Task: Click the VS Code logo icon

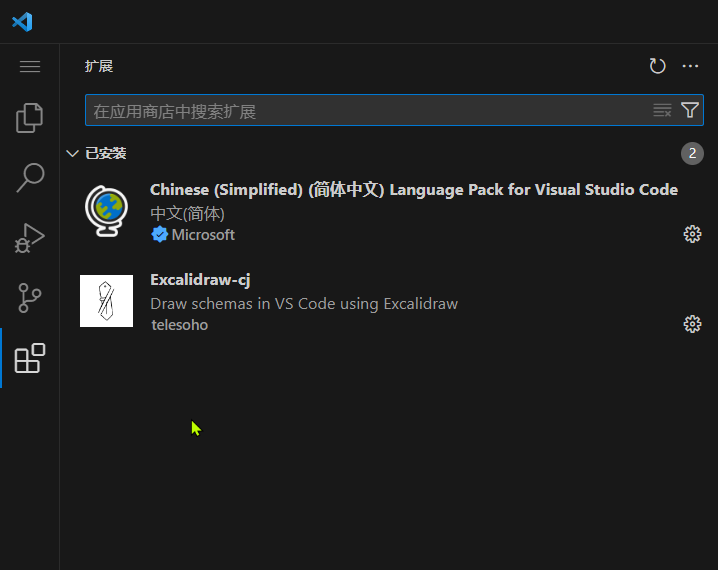Action: tap(22, 22)
